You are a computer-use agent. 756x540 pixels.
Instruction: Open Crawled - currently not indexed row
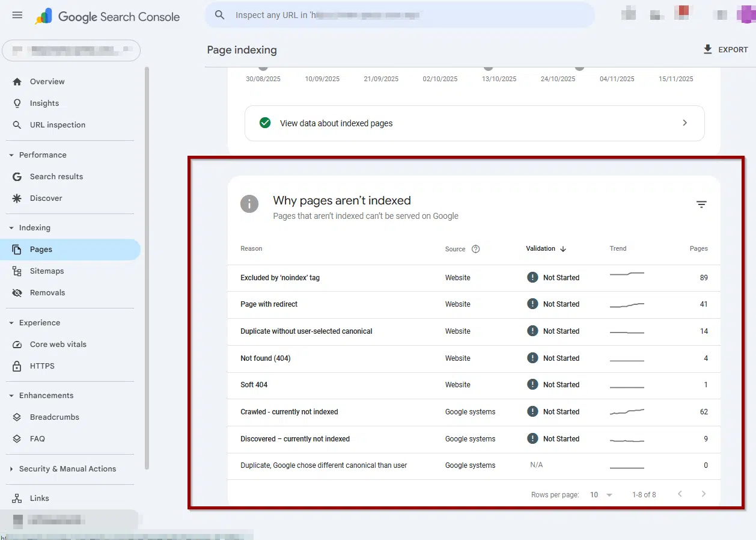click(474, 412)
